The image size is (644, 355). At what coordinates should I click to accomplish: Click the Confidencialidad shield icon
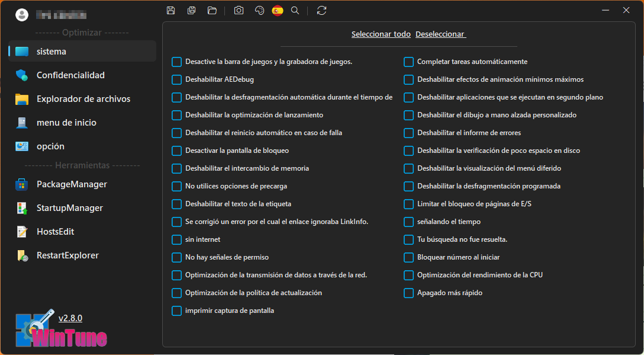[22, 75]
